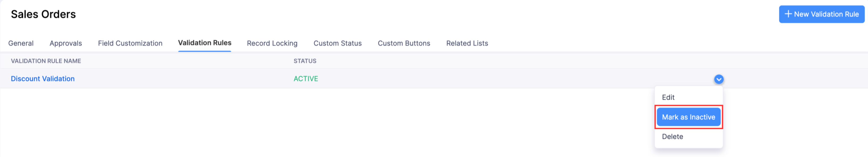Stay on the Validation Rules tab
The height and width of the screenshot is (157, 868).
[204, 43]
